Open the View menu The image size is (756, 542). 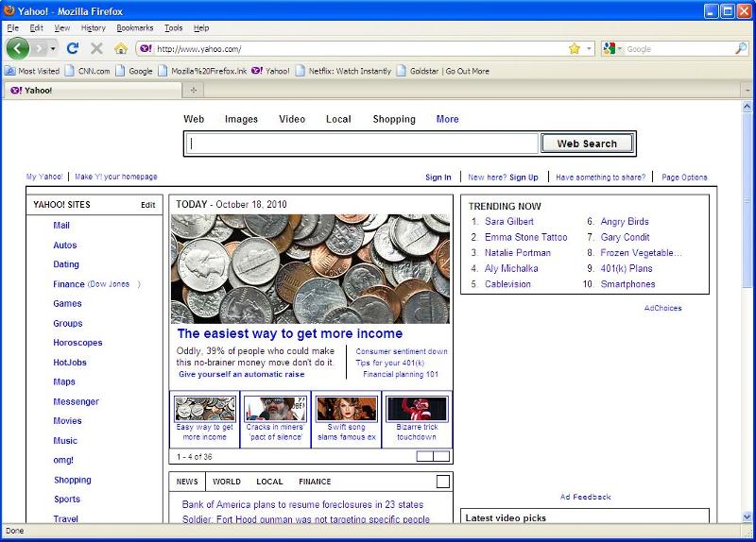pyautogui.click(x=61, y=28)
